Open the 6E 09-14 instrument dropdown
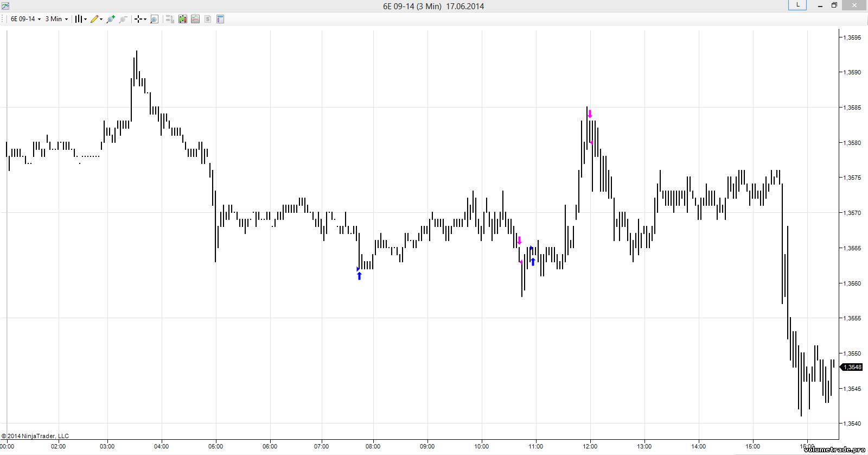 click(x=25, y=19)
